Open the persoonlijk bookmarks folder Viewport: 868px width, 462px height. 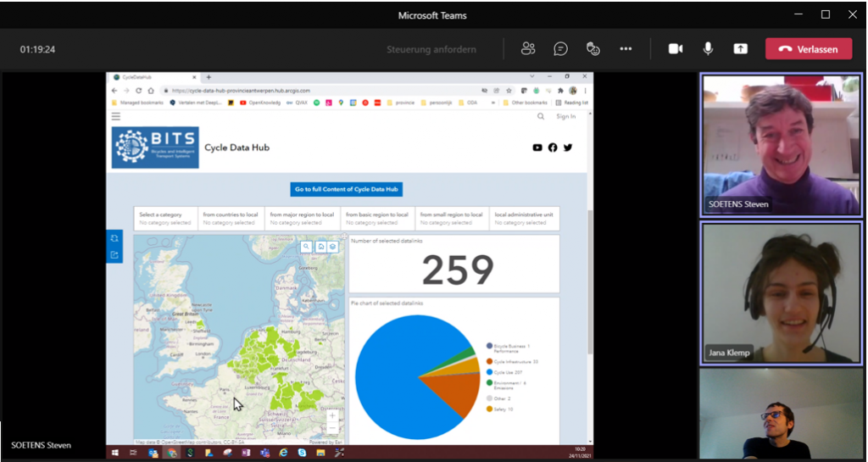[x=437, y=103]
